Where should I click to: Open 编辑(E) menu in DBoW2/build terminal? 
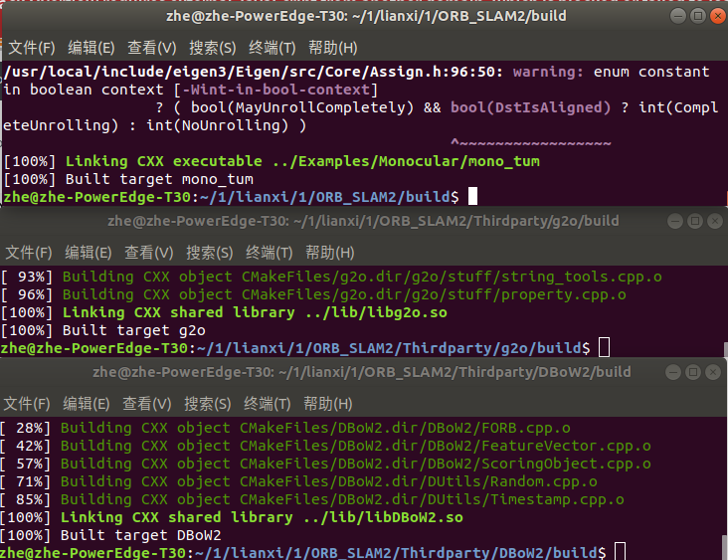[x=87, y=403]
